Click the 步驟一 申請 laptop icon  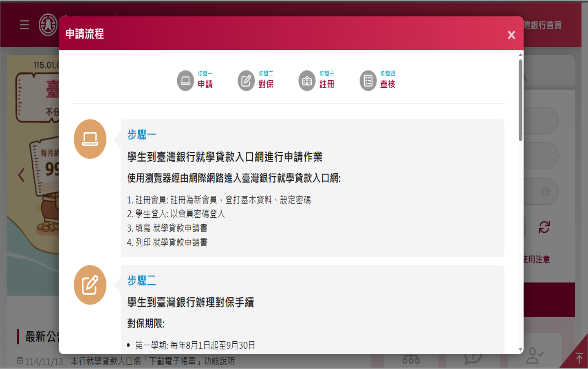coord(185,80)
